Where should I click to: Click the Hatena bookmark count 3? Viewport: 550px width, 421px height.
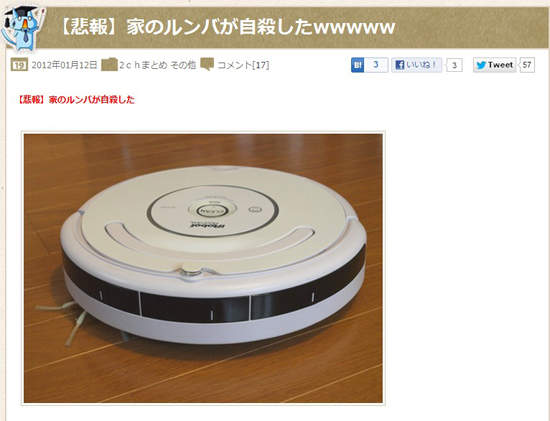pyautogui.click(x=376, y=65)
